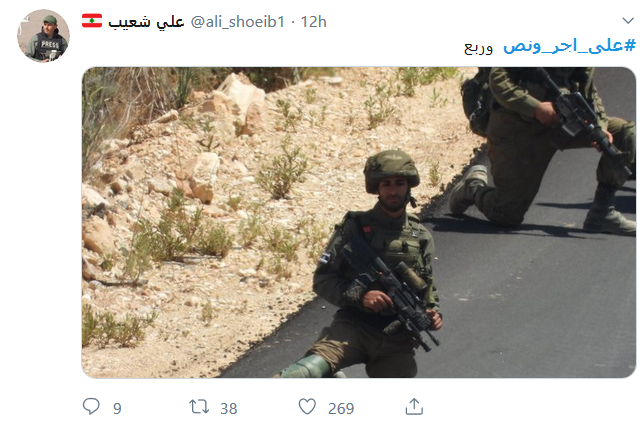
Task: View the 9 replies count
Action: (117, 408)
